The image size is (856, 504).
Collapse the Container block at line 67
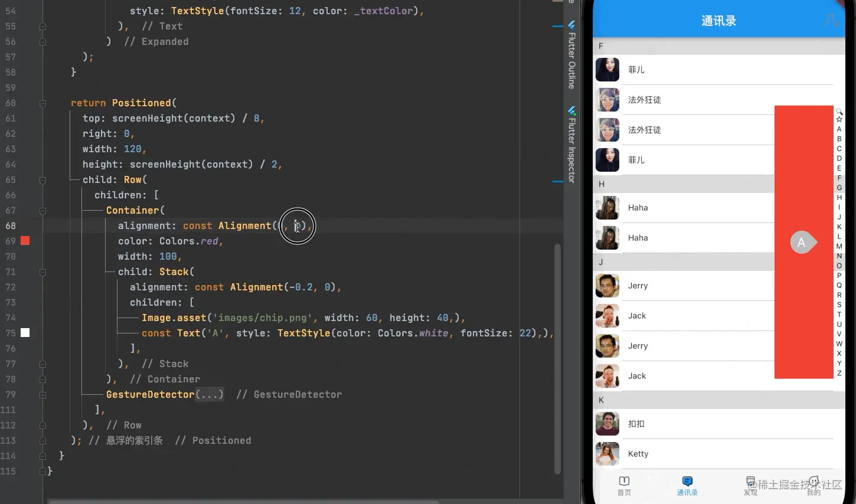43,211
